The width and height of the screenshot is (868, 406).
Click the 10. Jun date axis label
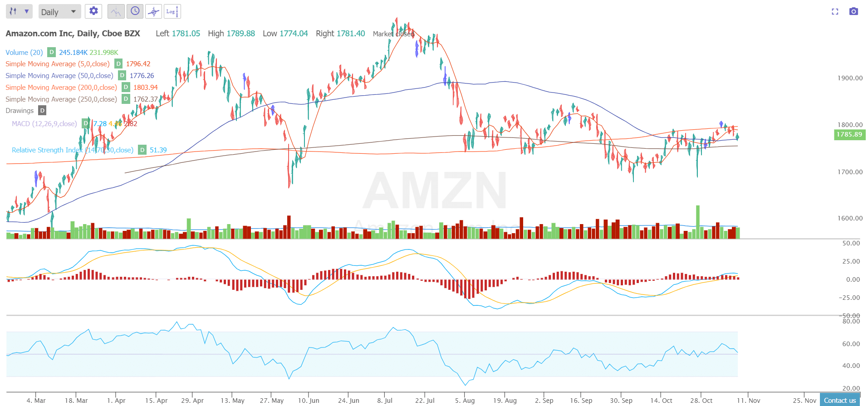click(x=309, y=401)
